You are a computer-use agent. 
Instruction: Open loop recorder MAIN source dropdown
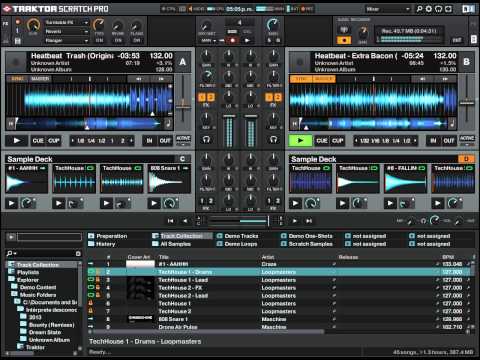click(209, 41)
